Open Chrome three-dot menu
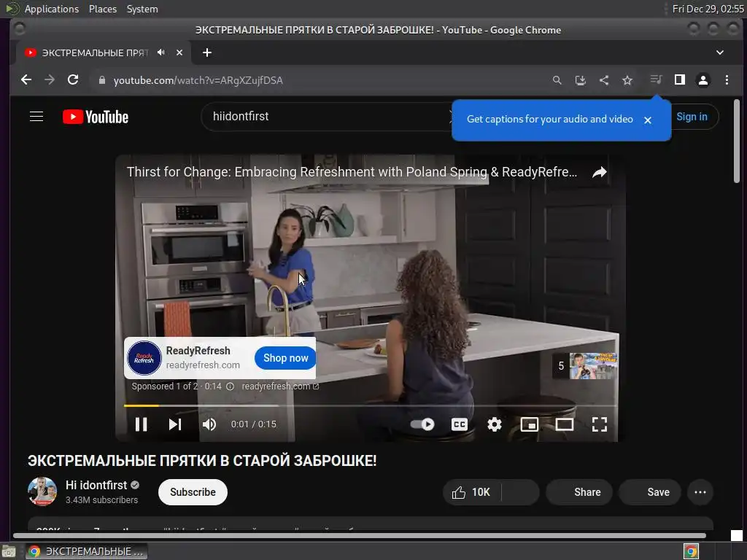Image resolution: width=747 pixels, height=560 pixels. pyautogui.click(x=727, y=80)
